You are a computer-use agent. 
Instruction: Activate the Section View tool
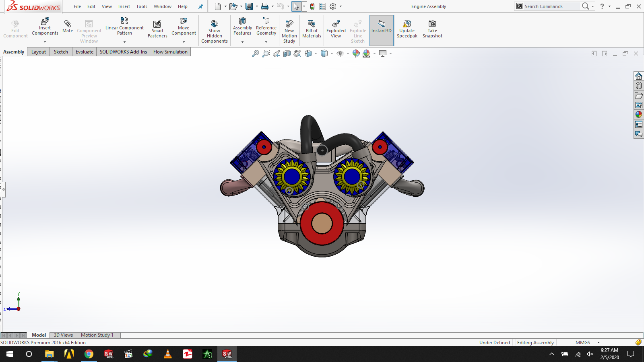pos(287,53)
